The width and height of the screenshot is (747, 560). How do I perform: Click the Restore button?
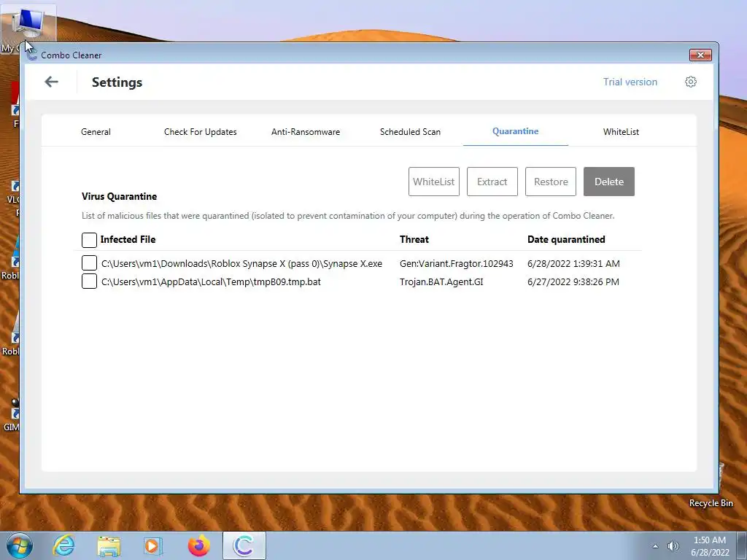pyautogui.click(x=551, y=182)
